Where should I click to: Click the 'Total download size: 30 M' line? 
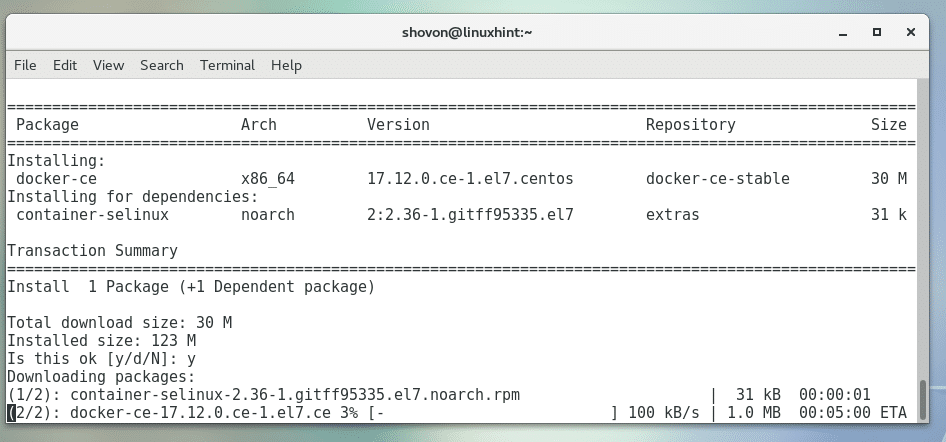(x=119, y=323)
